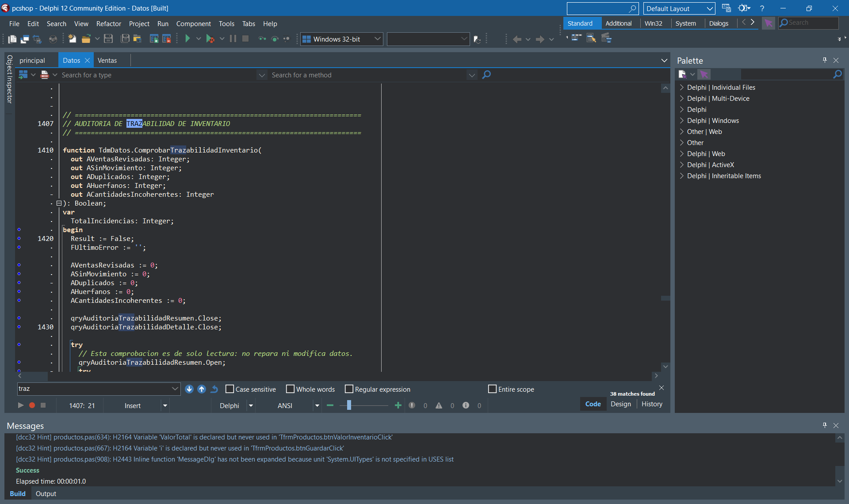Increase editor zoom with the plus button
This screenshot has width=849, height=504.
(398, 405)
